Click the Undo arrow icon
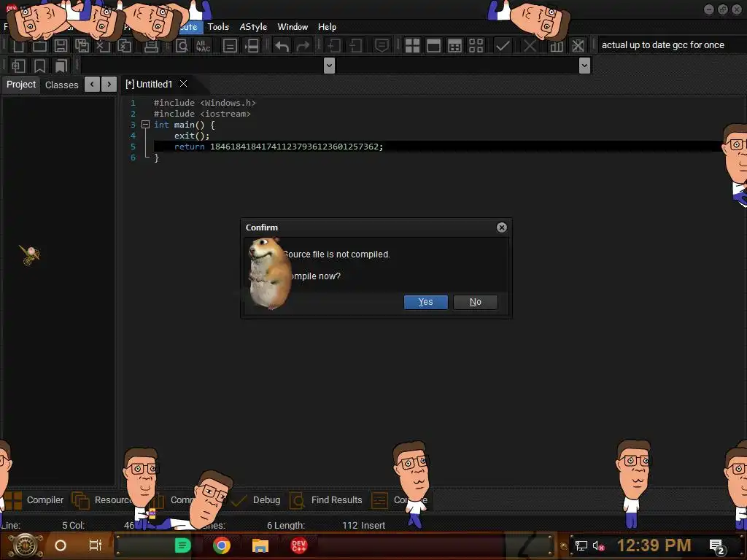 (x=282, y=46)
